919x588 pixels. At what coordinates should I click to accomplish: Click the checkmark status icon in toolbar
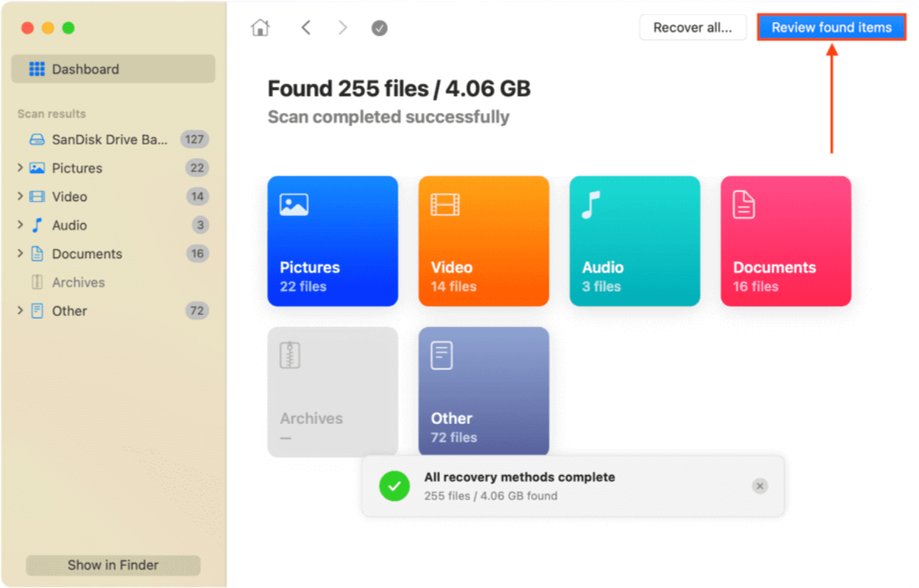[x=379, y=28]
